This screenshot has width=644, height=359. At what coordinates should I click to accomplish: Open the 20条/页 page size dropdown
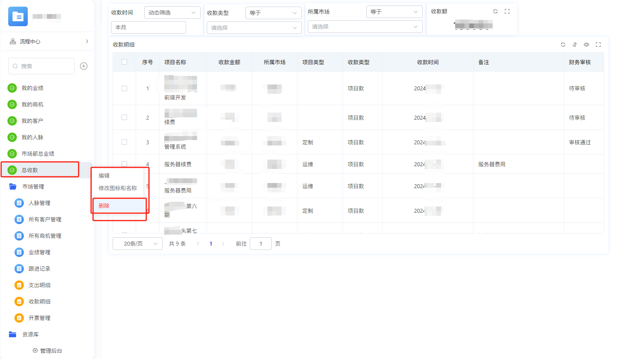pyautogui.click(x=137, y=244)
